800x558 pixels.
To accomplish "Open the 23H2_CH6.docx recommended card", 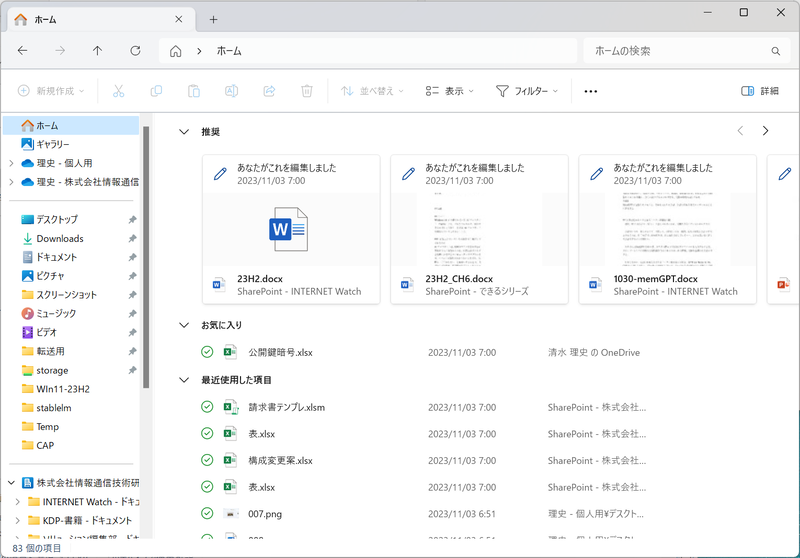I will click(x=480, y=230).
